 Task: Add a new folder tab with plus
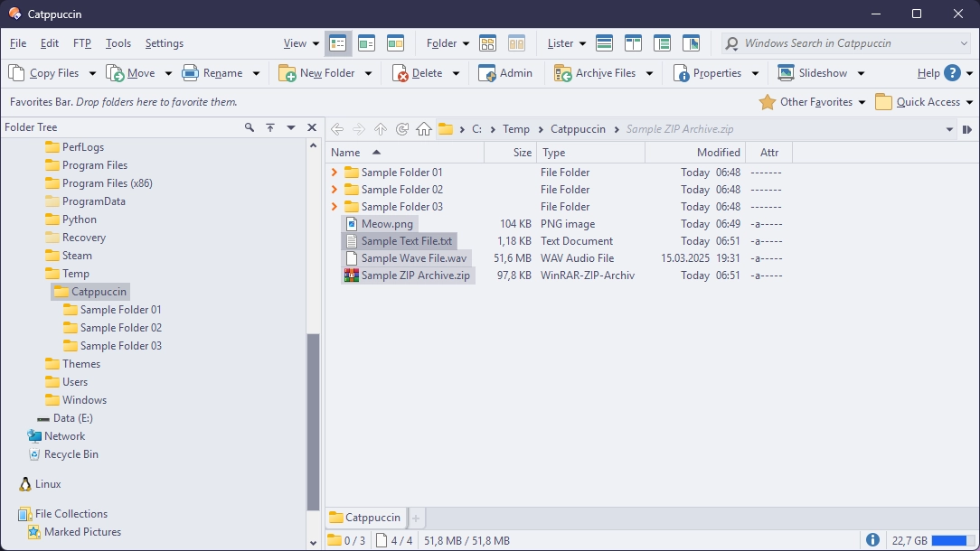tap(416, 518)
